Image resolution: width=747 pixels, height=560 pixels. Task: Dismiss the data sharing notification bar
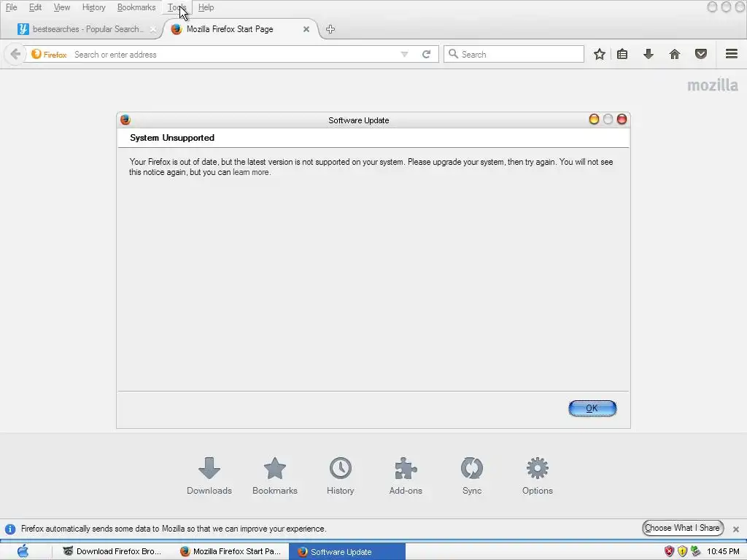pyautogui.click(x=736, y=529)
